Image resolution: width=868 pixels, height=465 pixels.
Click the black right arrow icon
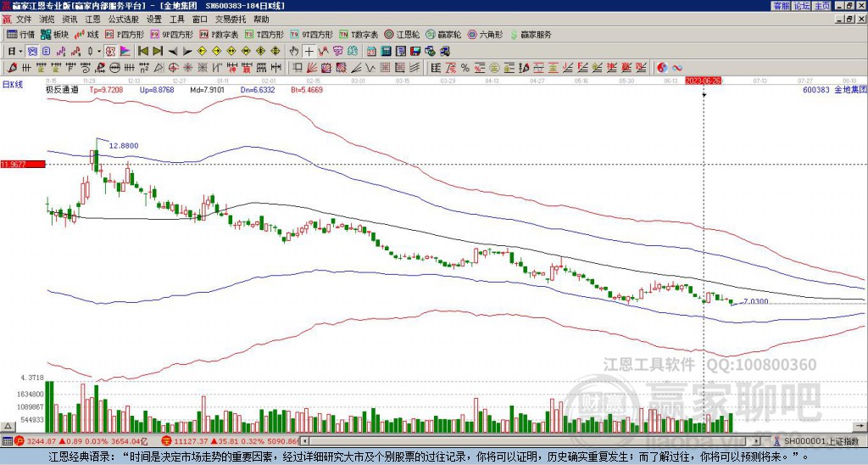187,52
